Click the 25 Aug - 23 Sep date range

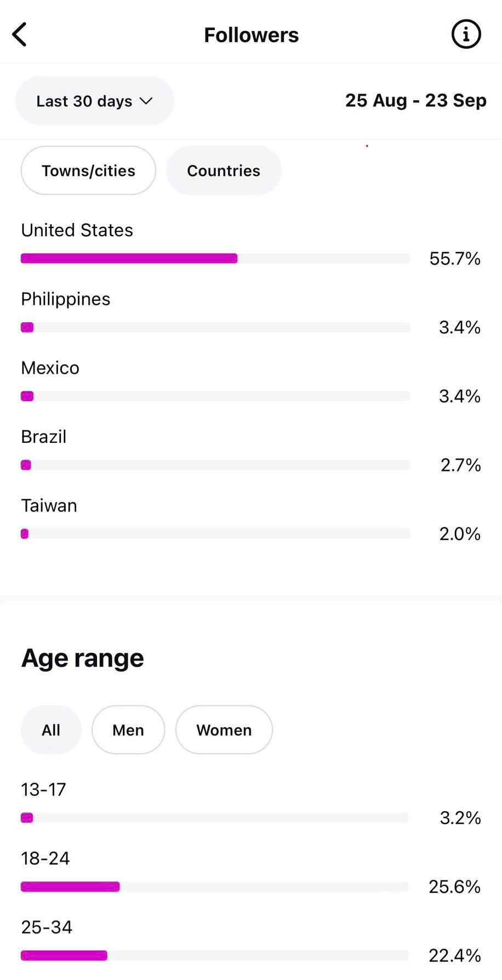pos(415,100)
